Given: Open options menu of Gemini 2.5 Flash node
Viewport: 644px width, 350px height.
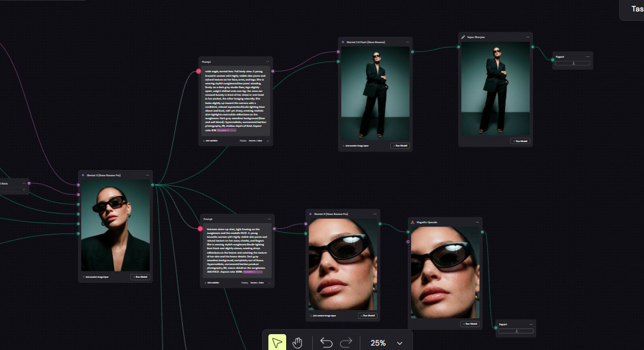Looking at the screenshot, I should pyautogui.click(x=407, y=42).
